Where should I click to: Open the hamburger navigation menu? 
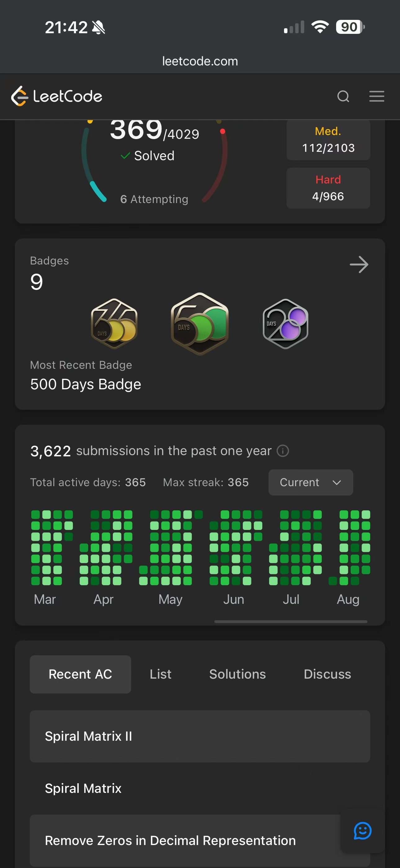376,96
